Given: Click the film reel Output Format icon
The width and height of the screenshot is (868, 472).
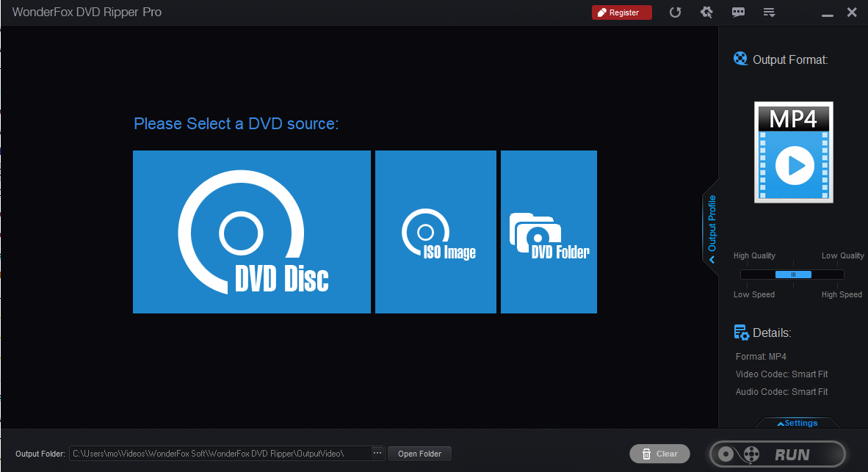Looking at the screenshot, I should click(741, 59).
